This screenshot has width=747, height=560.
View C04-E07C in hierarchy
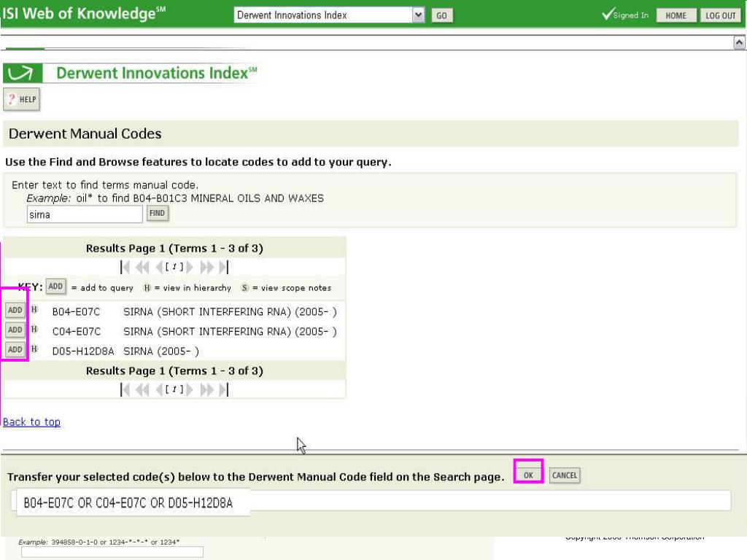tap(34, 329)
